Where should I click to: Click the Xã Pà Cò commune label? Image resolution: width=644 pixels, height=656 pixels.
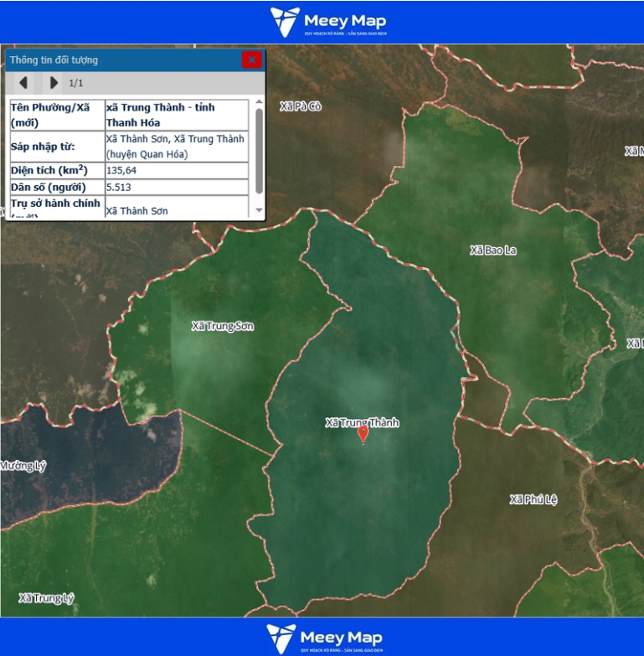[x=301, y=106]
